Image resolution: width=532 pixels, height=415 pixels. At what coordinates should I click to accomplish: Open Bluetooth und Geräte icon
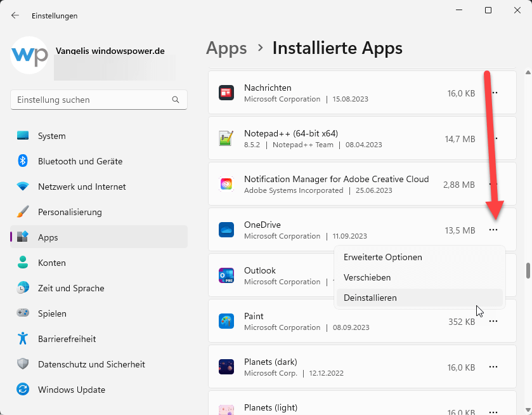click(x=23, y=161)
